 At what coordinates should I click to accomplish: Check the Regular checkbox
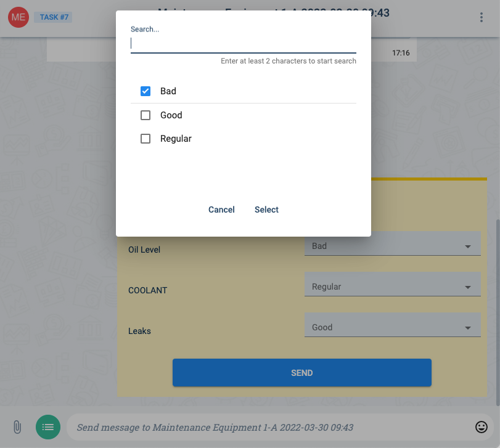pyautogui.click(x=145, y=139)
